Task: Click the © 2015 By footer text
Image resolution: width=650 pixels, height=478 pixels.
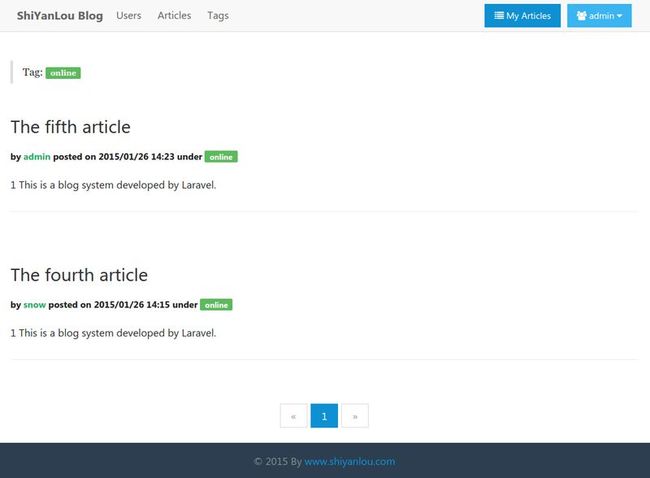Action: (x=278, y=461)
